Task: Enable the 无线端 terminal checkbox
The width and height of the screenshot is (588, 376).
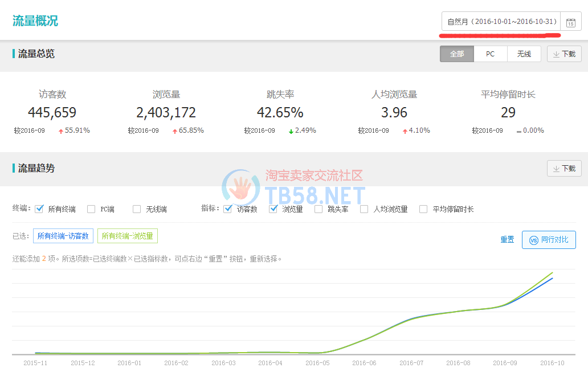Action: (137, 209)
